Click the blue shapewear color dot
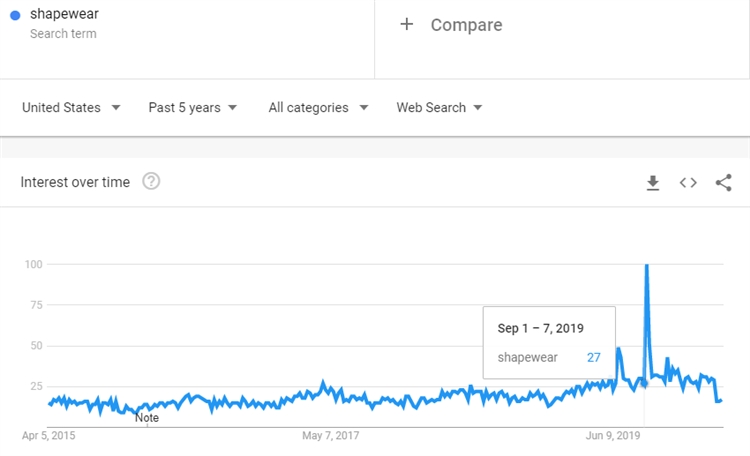750x456 pixels. (x=15, y=15)
